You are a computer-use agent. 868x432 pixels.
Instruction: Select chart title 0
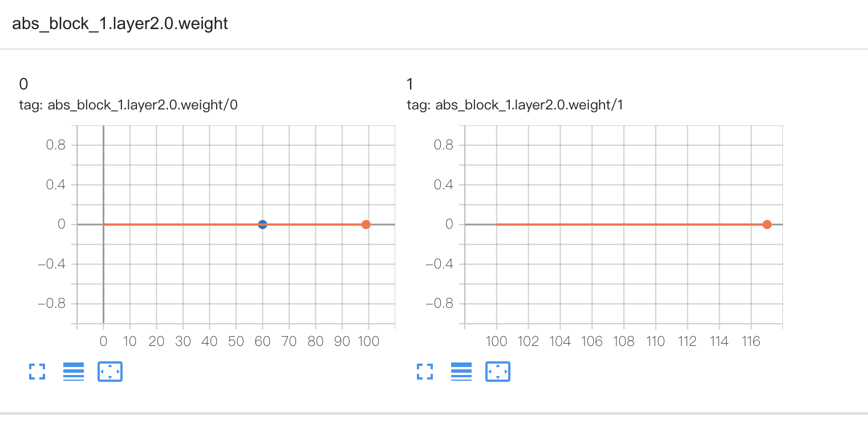coord(23,84)
